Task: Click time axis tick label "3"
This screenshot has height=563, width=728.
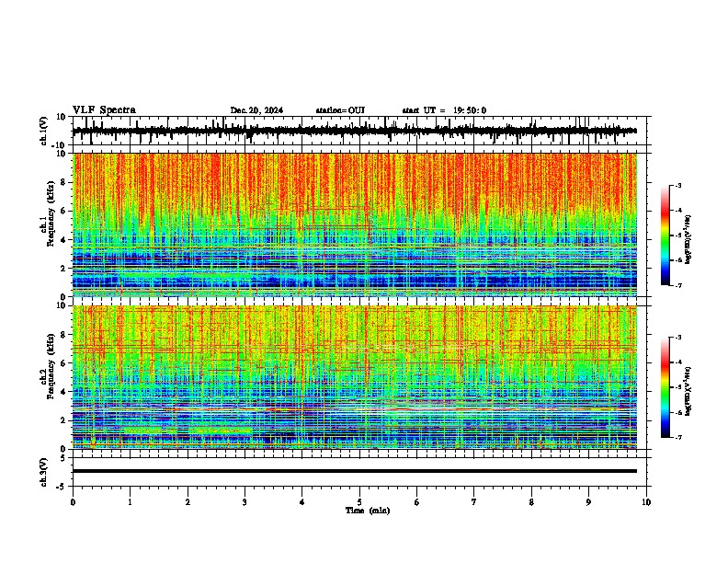Action: [x=245, y=502]
